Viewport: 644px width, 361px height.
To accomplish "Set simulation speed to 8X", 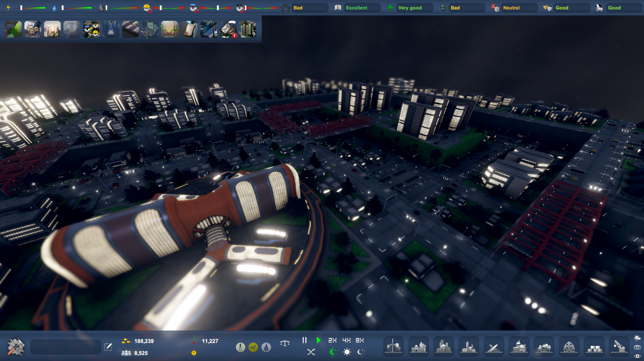I will pyautogui.click(x=360, y=340).
